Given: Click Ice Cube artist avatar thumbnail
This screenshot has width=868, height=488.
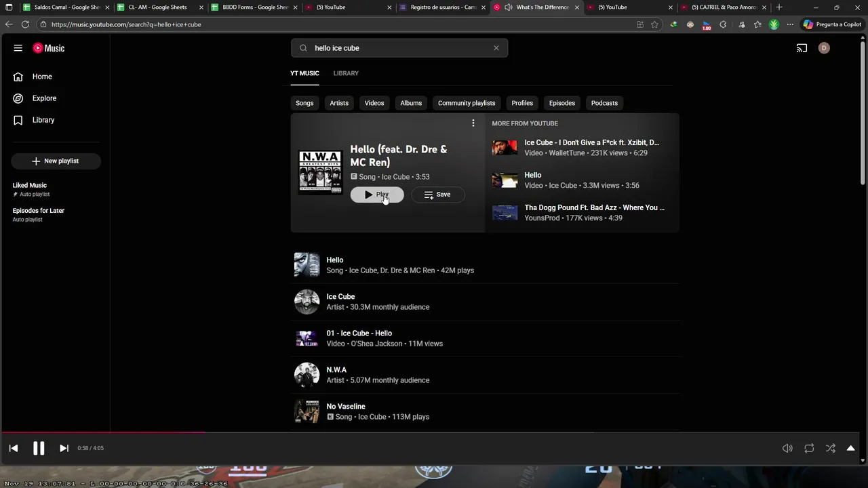Looking at the screenshot, I should (307, 302).
